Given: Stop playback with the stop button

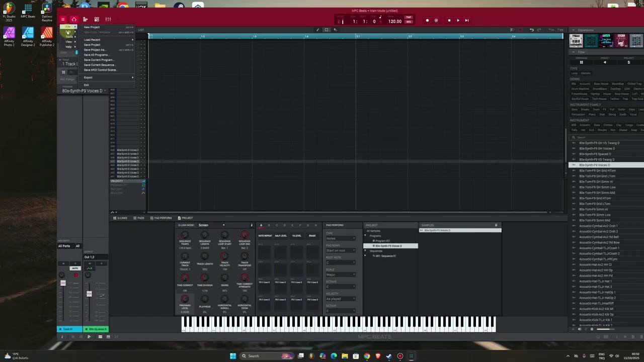Looking at the screenshot, I should 449,21.
